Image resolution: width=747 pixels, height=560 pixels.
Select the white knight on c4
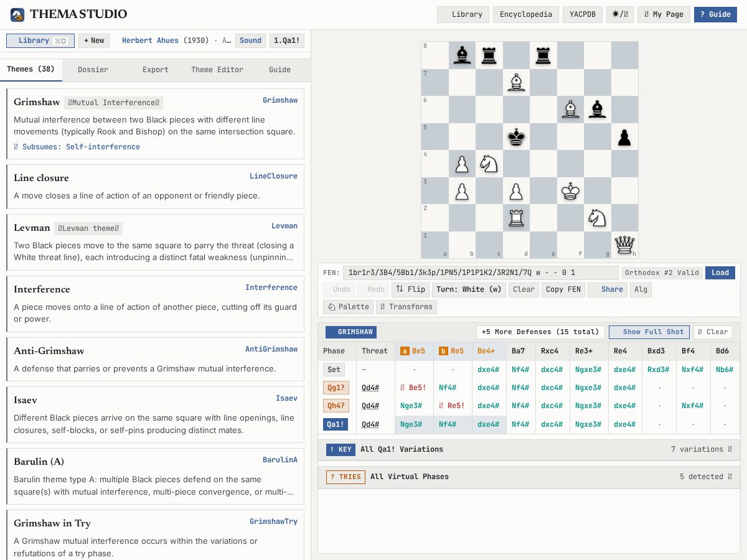click(489, 164)
